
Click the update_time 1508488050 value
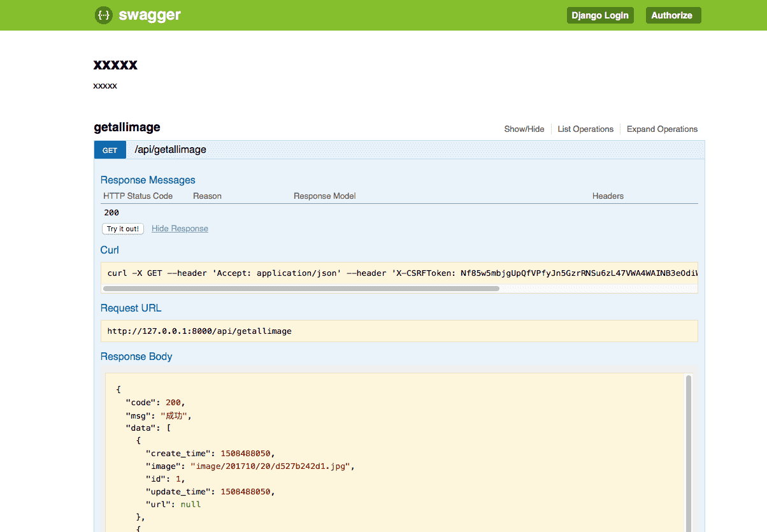point(246,492)
